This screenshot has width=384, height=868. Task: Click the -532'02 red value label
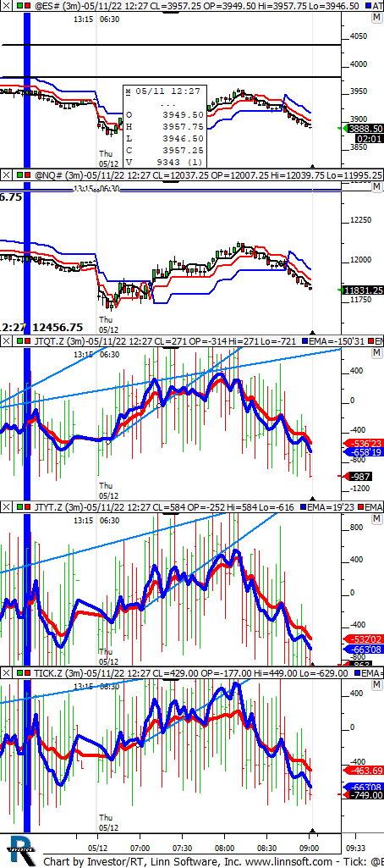[363, 639]
